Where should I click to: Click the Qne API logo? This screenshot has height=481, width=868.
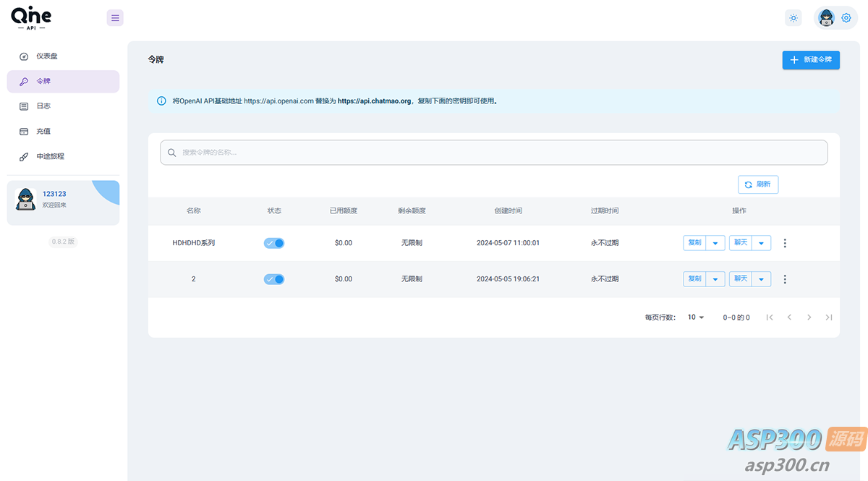click(x=31, y=18)
